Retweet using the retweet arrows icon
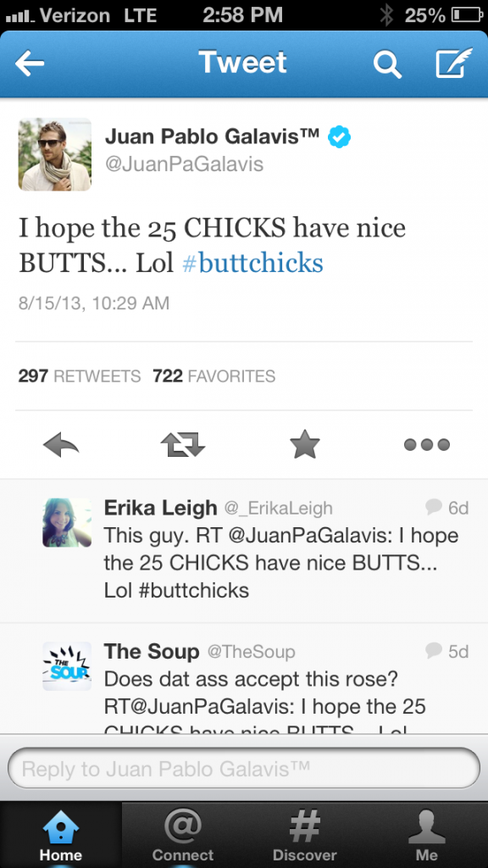This screenshot has width=488, height=868. click(x=183, y=444)
